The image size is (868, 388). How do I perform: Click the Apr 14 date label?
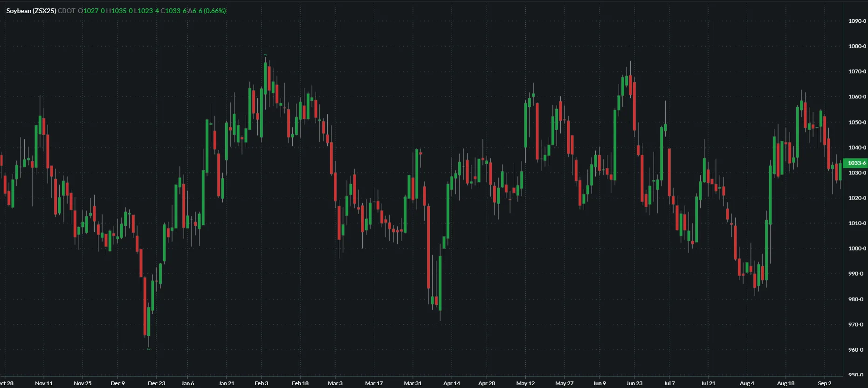(451, 383)
